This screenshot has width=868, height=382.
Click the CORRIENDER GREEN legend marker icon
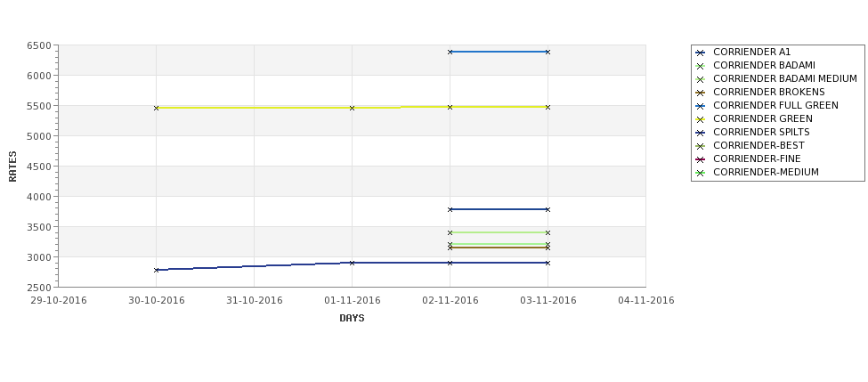[701, 119]
